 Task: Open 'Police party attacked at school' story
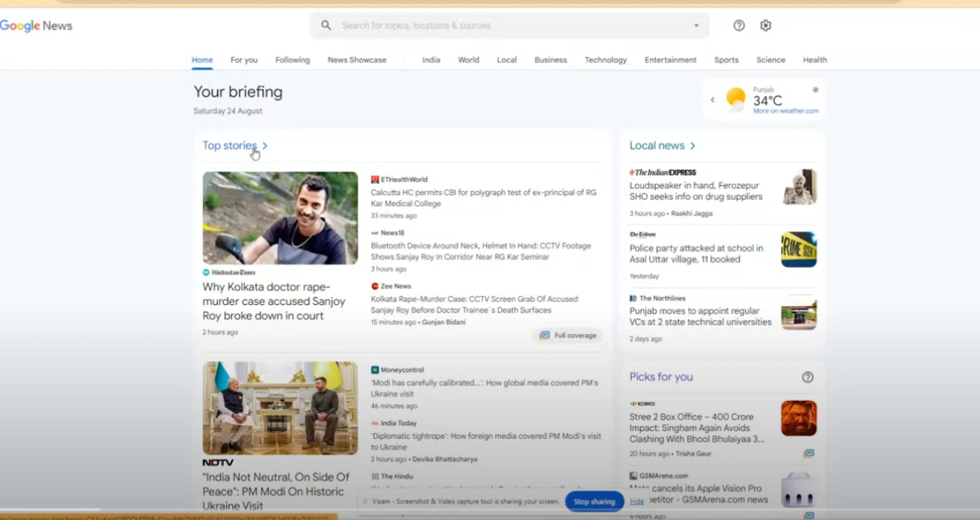(x=697, y=254)
